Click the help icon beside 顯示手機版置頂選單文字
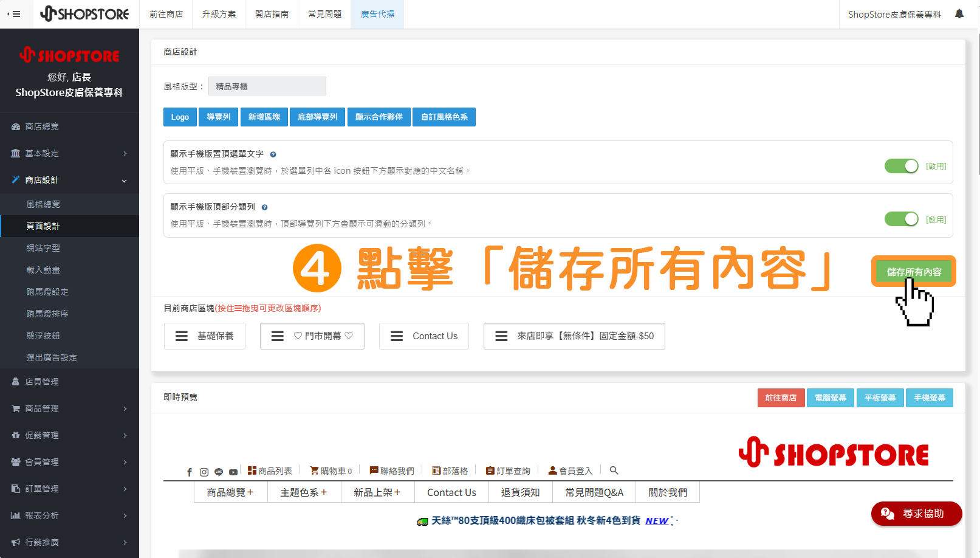980x558 pixels. 273,154
